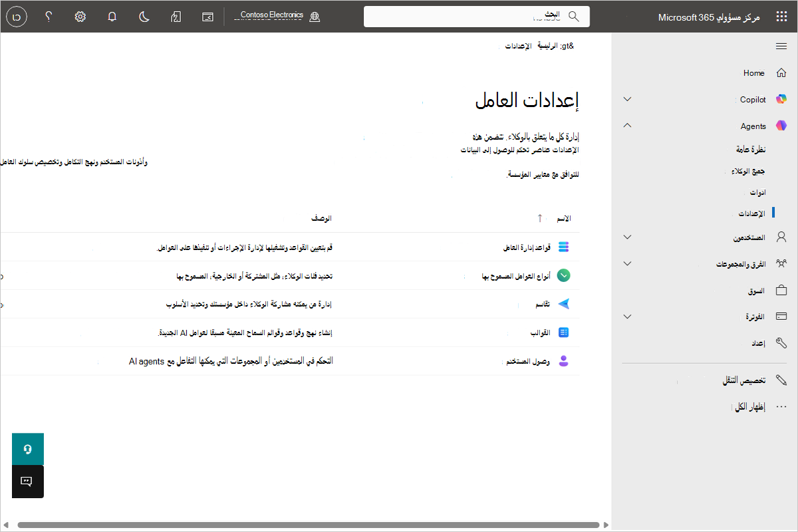Screen dimensions: 798x532
Task: Open the notifications bell icon
Action: [112, 17]
